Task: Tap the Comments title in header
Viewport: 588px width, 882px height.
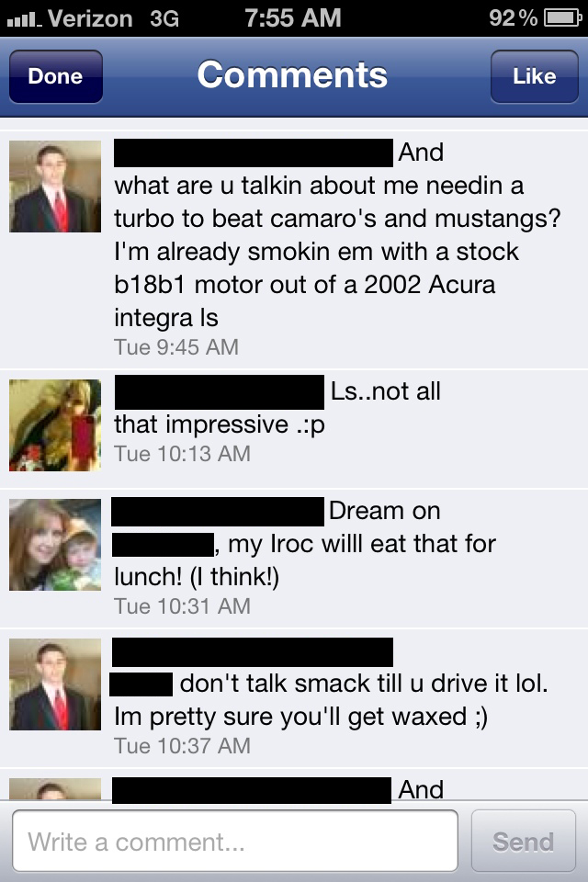Action: 292,74
